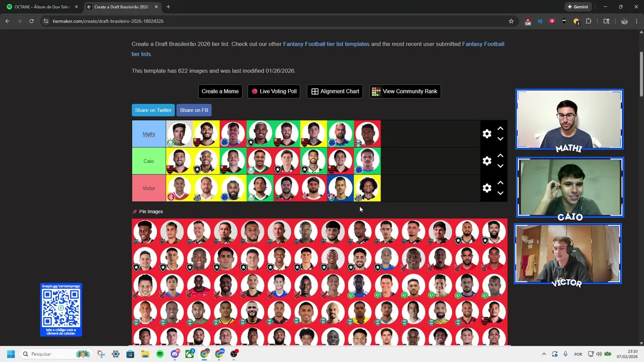Select first player in Caio row
Screen dimensions: 644x362
(x=180, y=161)
